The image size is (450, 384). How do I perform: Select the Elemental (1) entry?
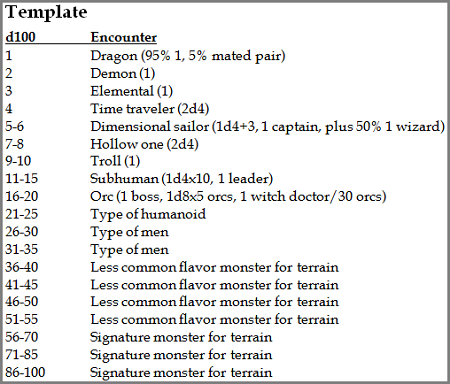click(132, 91)
